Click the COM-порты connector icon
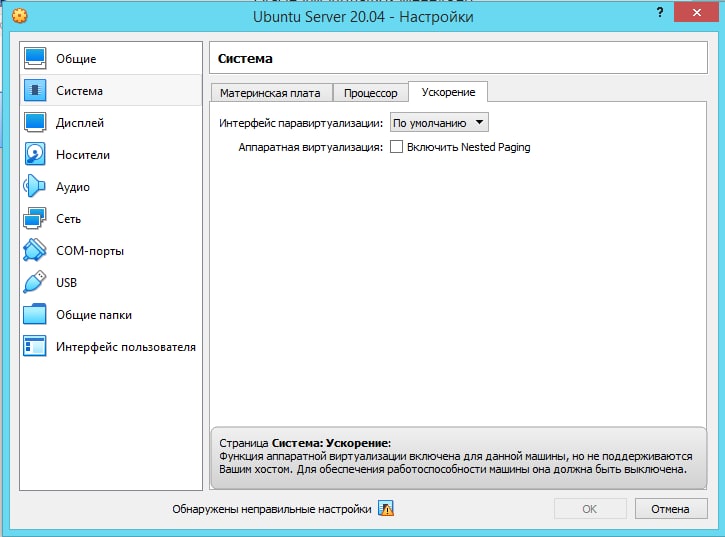Image resolution: width=725 pixels, height=537 pixels. tap(35, 250)
